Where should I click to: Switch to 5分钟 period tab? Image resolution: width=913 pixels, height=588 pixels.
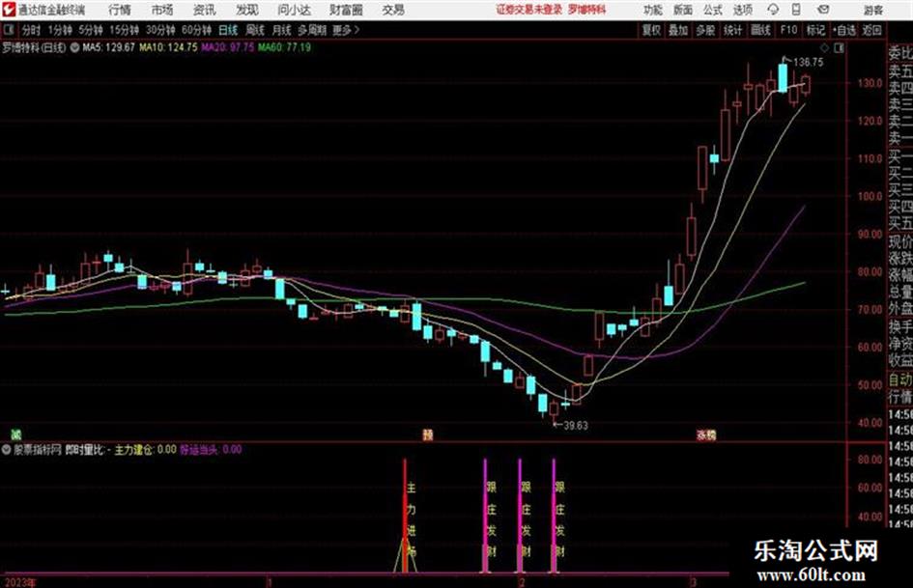pos(91,30)
